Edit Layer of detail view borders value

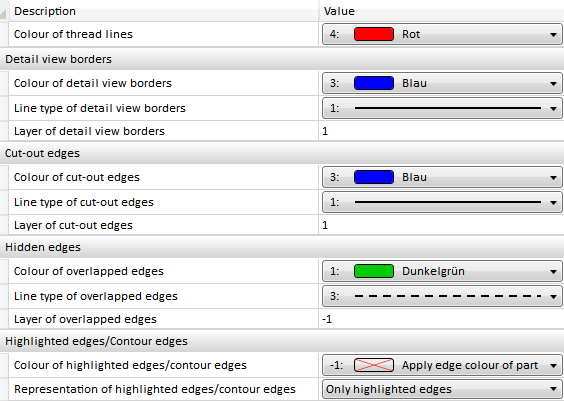point(441,131)
